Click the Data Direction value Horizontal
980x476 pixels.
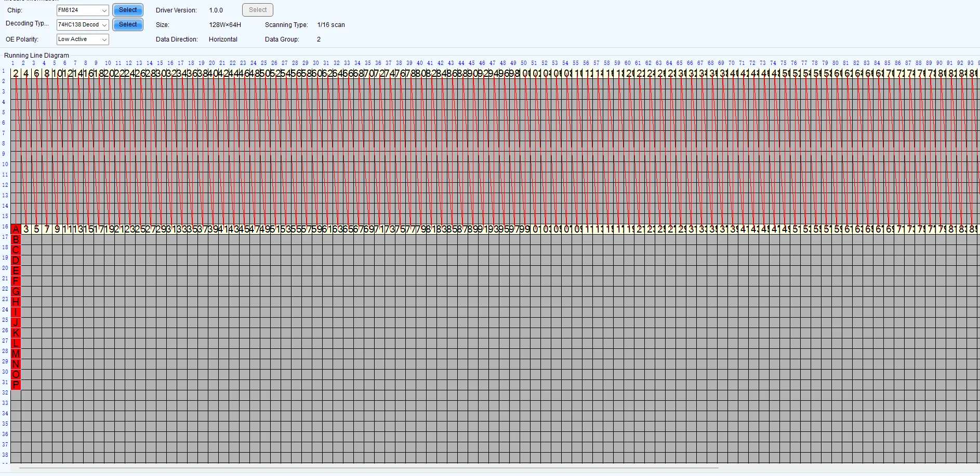[223, 39]
